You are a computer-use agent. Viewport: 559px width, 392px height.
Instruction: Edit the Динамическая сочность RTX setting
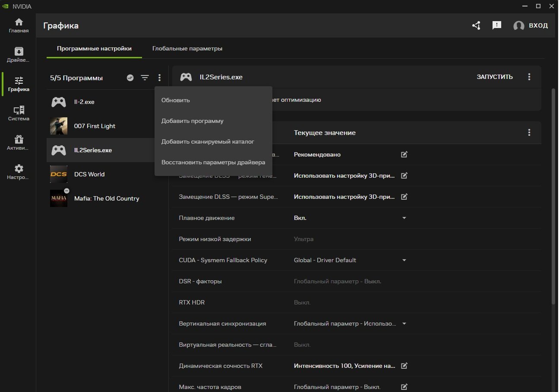coord(404,366)
